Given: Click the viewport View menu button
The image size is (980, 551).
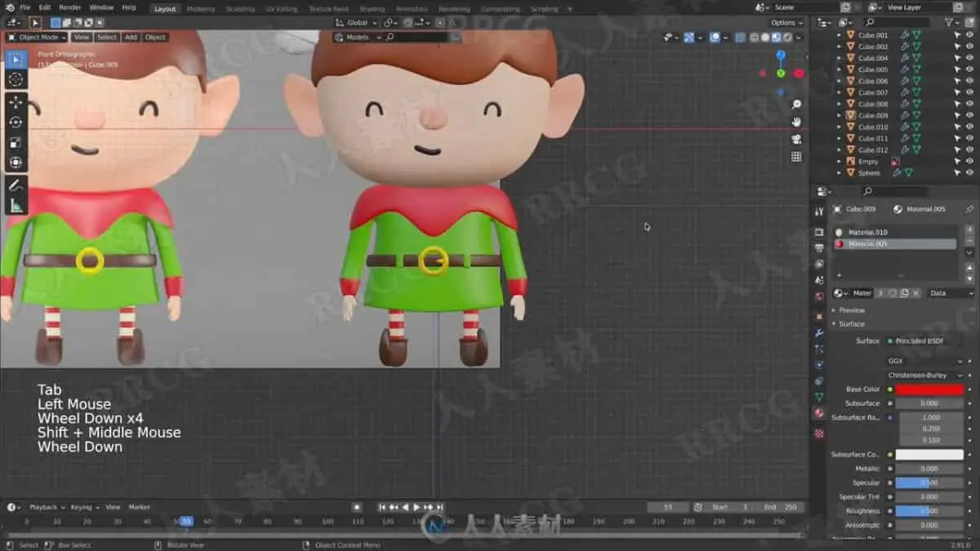Looking at the screenshot, I should (x=82, y=37).
